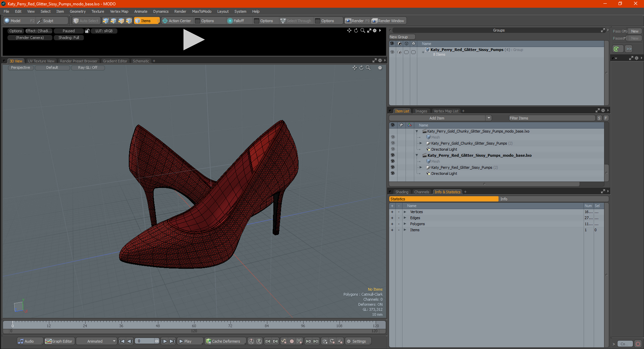The height and width of the screenshot is (349, 644).
Task: Toggle eye for Gold scene Directional Light
Action: click(x=392, y=149)
